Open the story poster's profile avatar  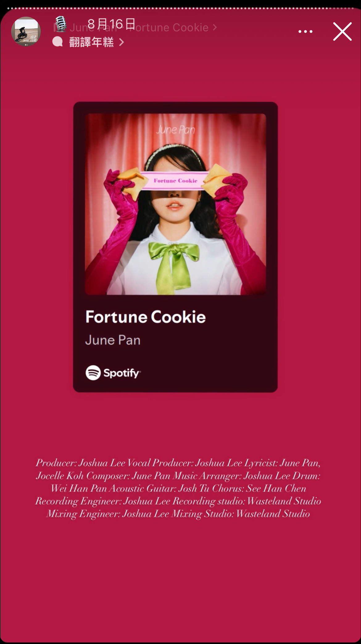click(26, 32)
